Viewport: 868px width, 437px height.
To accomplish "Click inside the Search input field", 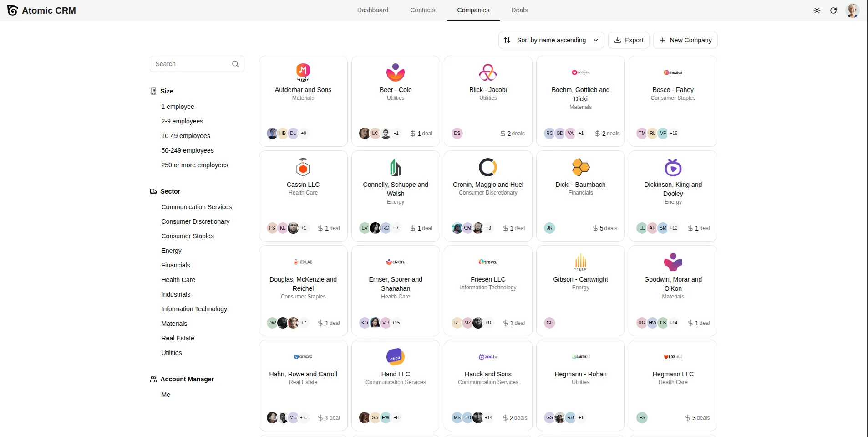I will pos(191,64).
